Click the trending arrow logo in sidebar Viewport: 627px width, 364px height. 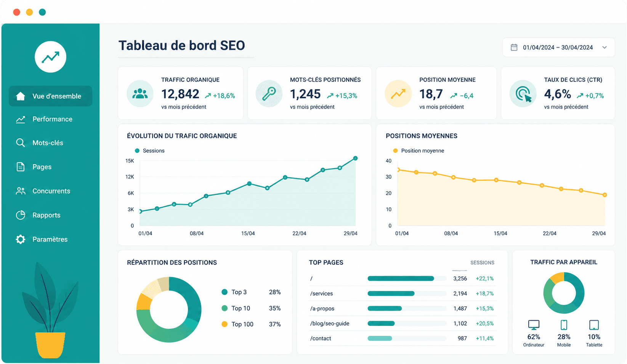[51, 57]
